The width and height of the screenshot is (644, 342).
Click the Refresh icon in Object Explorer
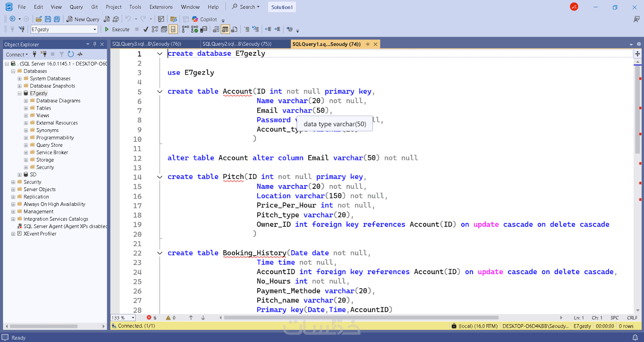(71, 54)
